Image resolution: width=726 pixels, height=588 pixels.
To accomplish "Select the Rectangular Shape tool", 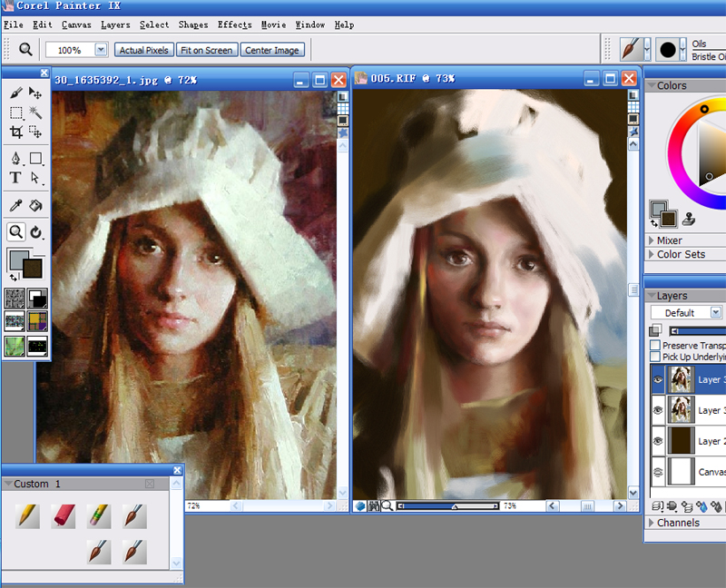I will [x=35, y=159].
